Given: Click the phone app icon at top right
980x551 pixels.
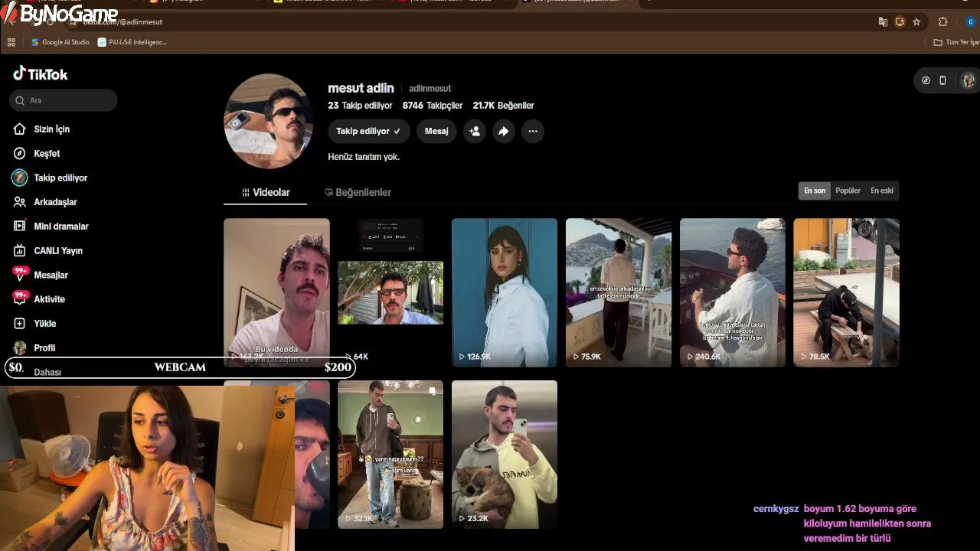Looking at the screenshot, I should 942,80.
